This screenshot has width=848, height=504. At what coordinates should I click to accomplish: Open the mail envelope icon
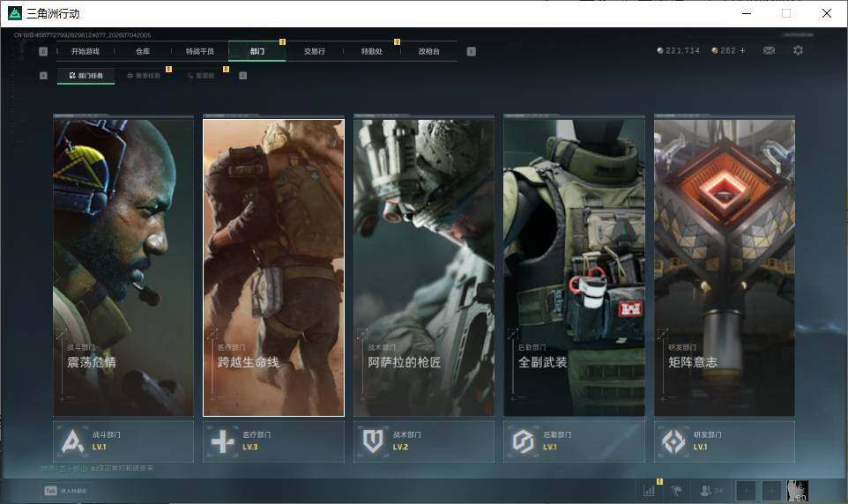click(769, 50)
